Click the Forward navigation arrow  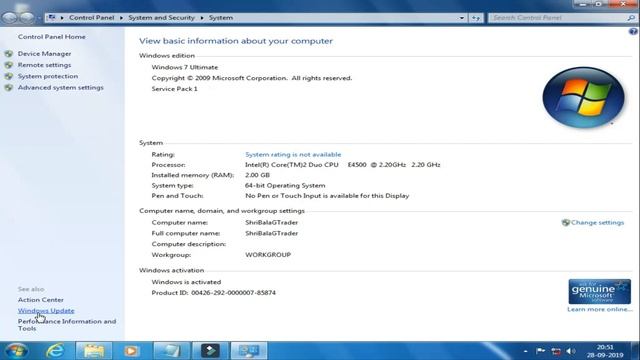point(27,18)
